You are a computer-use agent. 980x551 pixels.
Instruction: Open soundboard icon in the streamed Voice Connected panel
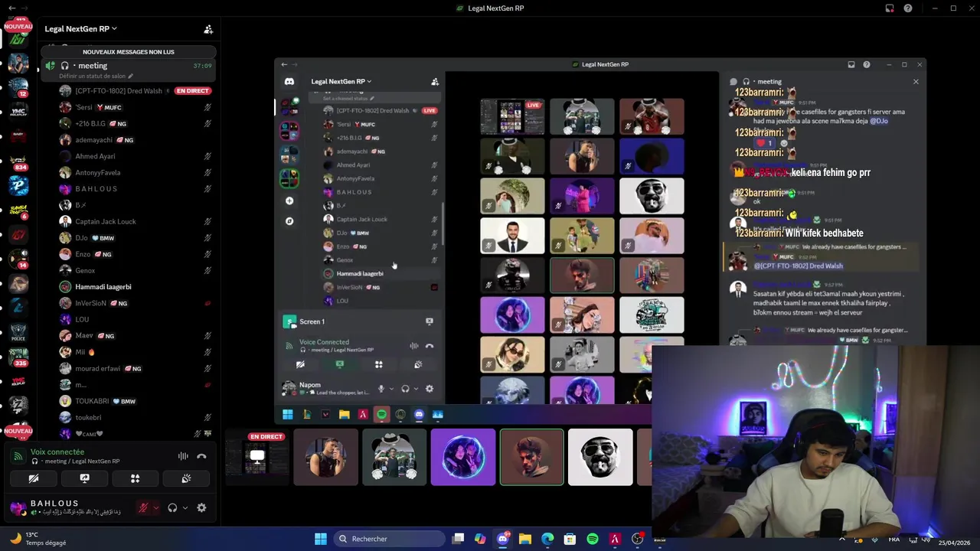pyautogui.click(x=418, y=364)
